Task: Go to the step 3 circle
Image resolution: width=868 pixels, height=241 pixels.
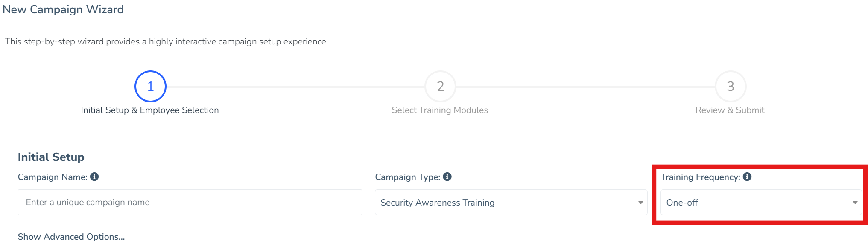Action: [731, 86]
